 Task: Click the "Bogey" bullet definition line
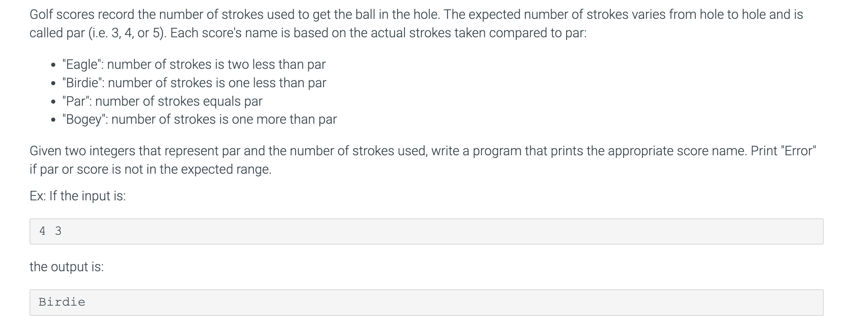(199, 119)
